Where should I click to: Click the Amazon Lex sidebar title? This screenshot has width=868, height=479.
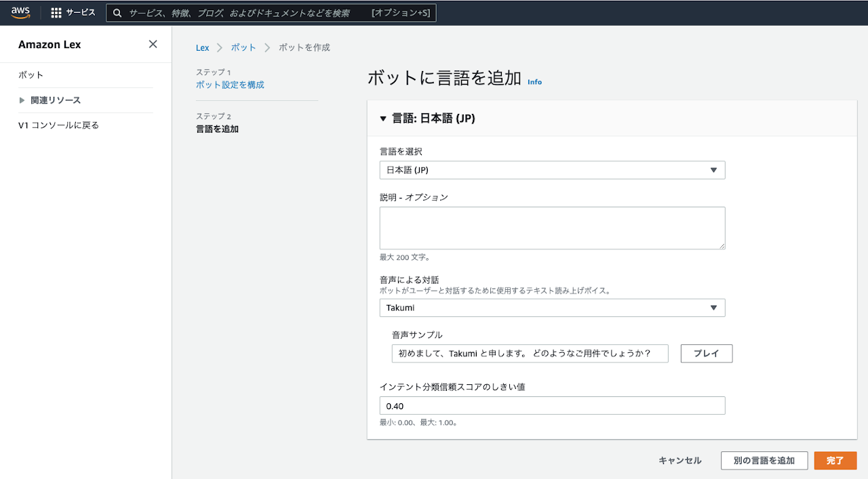click(50, 45)
